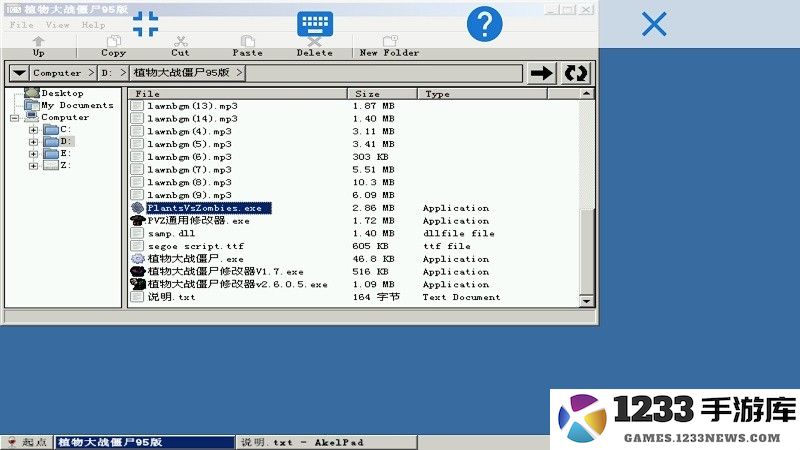
Task: Expand the C: drive tree node
Action: (33, 130)
